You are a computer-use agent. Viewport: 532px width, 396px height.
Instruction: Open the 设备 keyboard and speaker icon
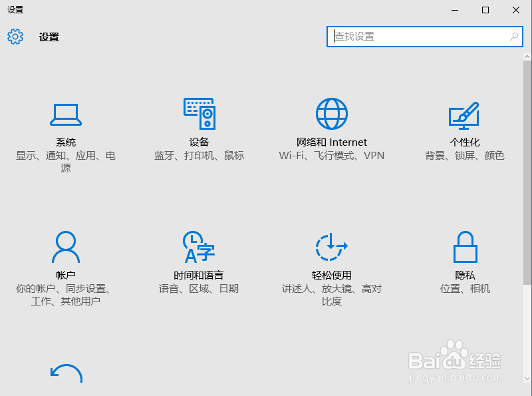(x=199, y=114)
